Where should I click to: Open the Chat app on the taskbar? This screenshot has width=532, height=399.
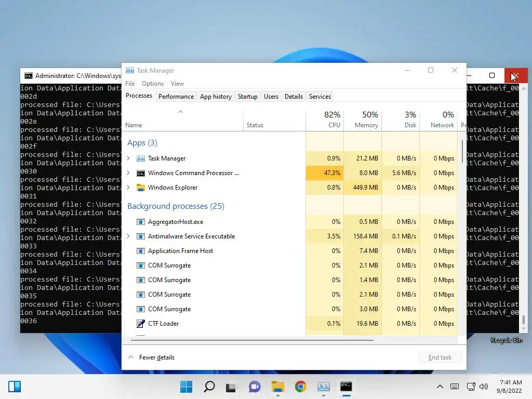click(255, 387)
